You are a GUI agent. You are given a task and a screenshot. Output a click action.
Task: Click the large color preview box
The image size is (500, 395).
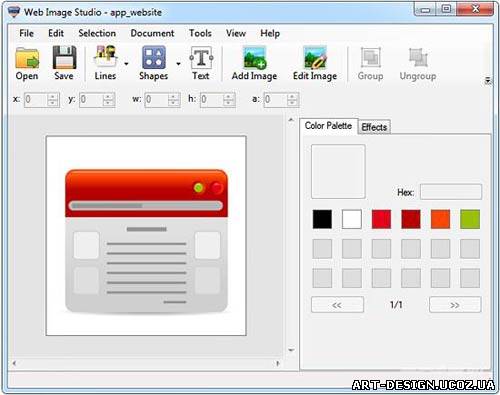click(338, 172)
